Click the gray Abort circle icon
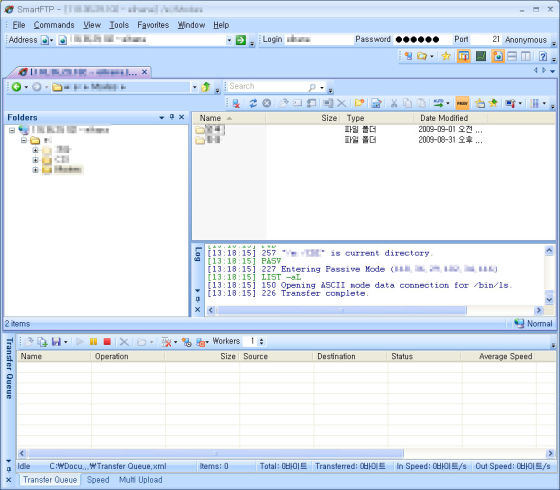This screenshot has width=560, height=490. click(x=266, y=104)
